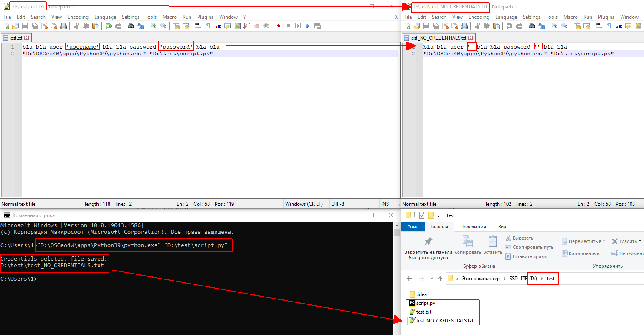Click the Save icon in test.txt Notepad++
Image resolution: width=644 pixels, height=335 pixels.
25,26
